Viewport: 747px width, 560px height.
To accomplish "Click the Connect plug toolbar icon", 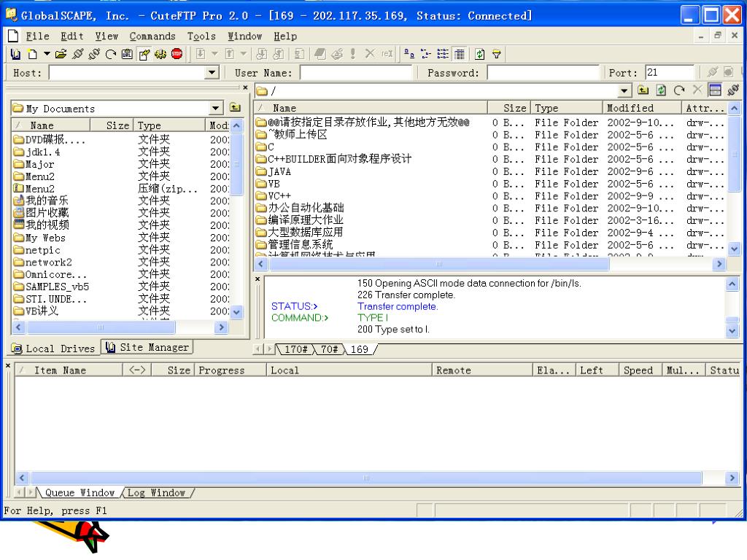I will tap(77, 54).
